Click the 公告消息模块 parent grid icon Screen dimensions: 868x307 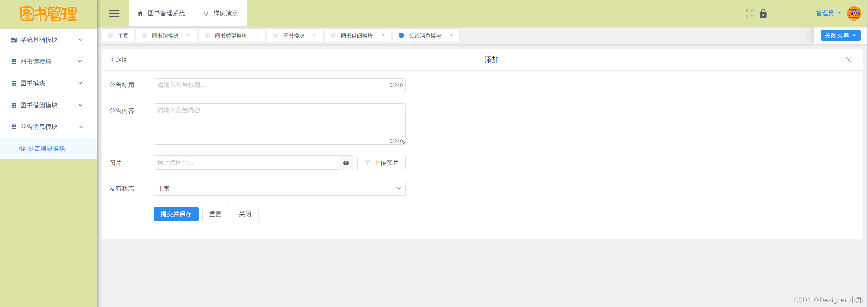14,127
